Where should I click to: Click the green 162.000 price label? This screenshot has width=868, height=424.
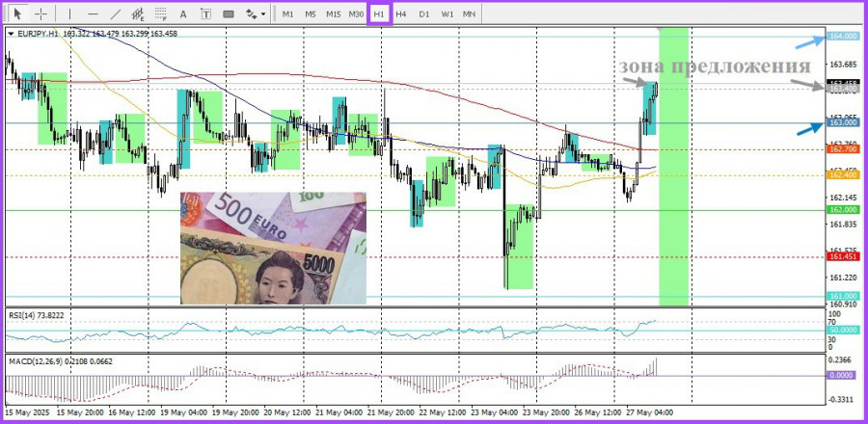(844, 209)
